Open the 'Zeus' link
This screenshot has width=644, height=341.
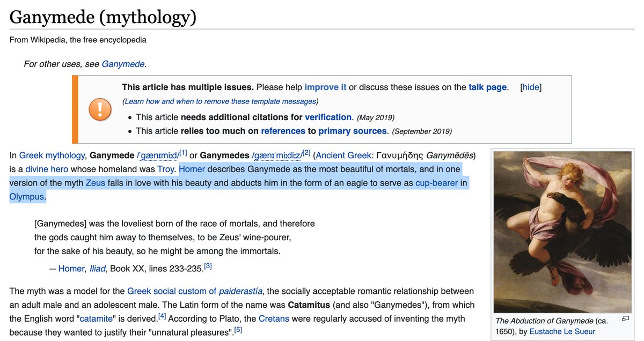click(95, 183)
